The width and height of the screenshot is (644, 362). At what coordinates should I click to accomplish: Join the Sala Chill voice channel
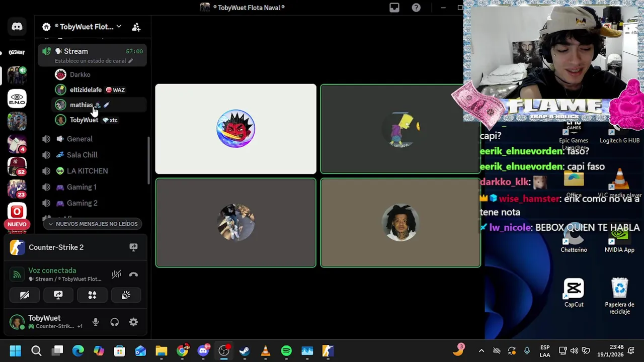(93, 155)
